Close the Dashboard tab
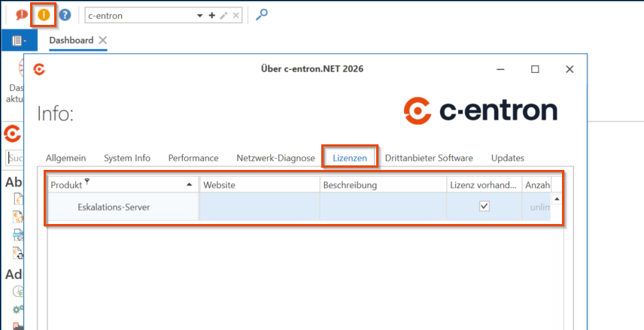This screenshot has height=330, width=644. pos(102,41)
